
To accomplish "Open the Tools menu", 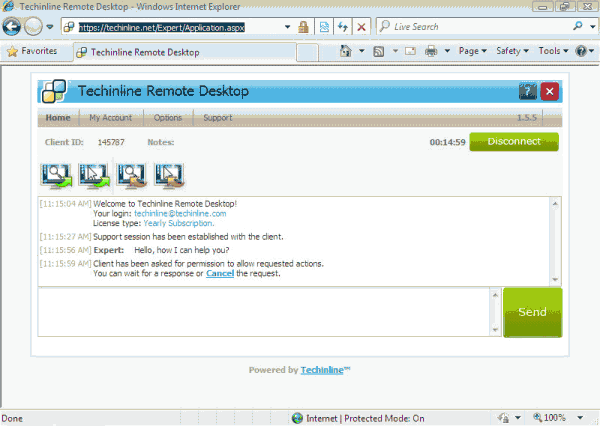I will pyautogui.click(x=553, y=51).
